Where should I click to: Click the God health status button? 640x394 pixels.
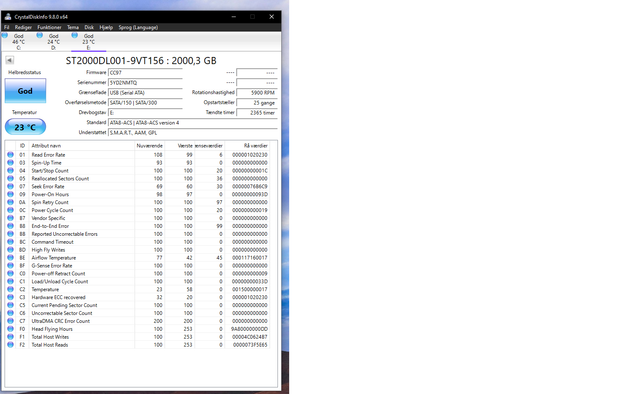click(x=25, y=91)
